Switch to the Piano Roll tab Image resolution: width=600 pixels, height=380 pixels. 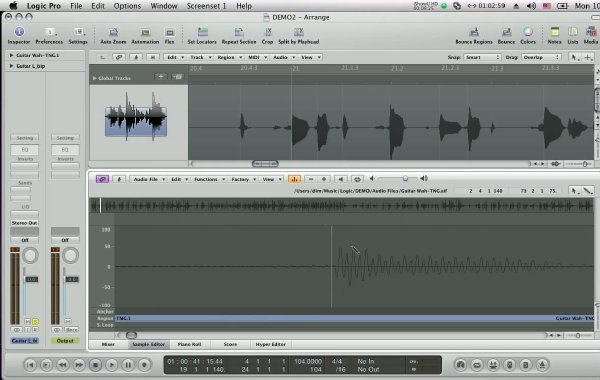click(189, 344)
